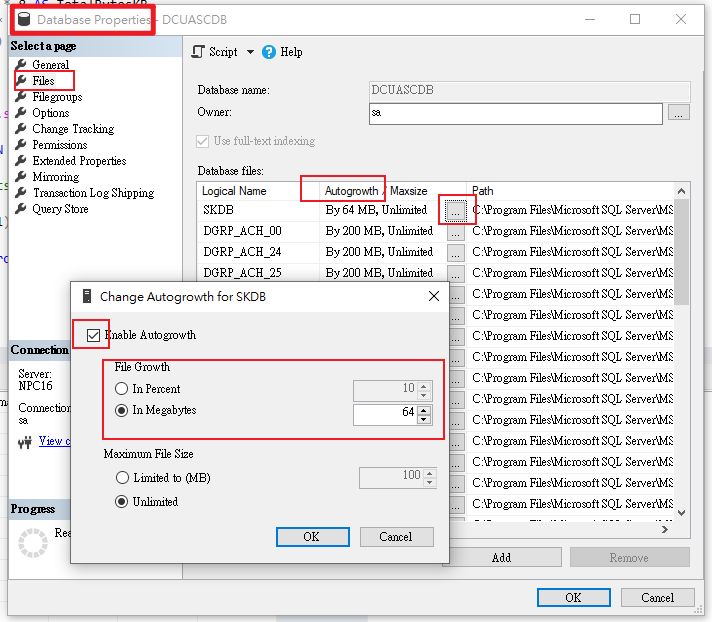This screenshot has height=622, width=712.
Task: Click ellipsis button beside Owner field
Action: coord(679,114)
